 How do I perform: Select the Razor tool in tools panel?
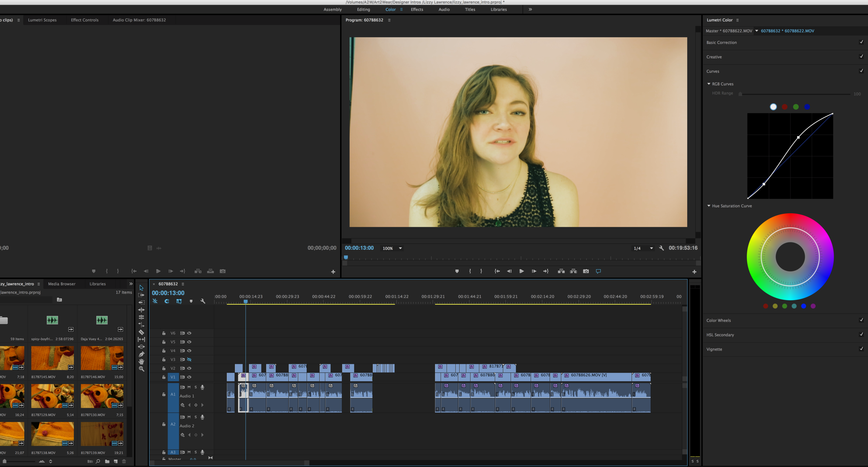141,332
